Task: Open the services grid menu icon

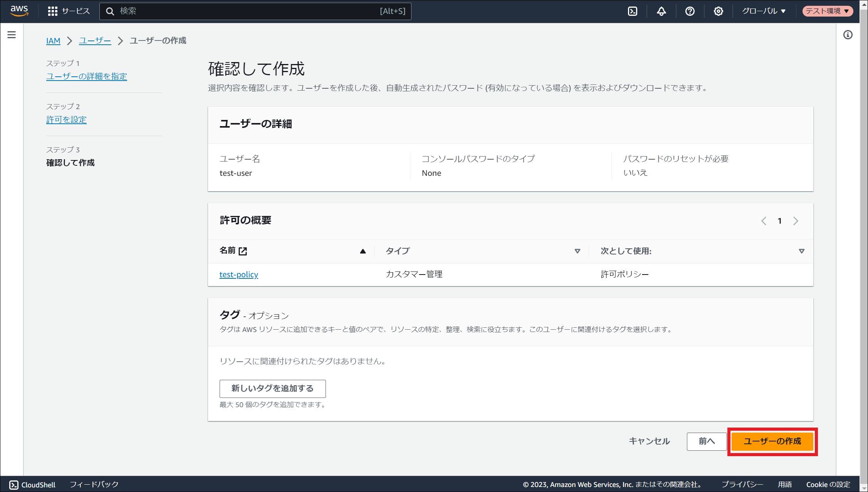Action: click(x=52, y=11)
